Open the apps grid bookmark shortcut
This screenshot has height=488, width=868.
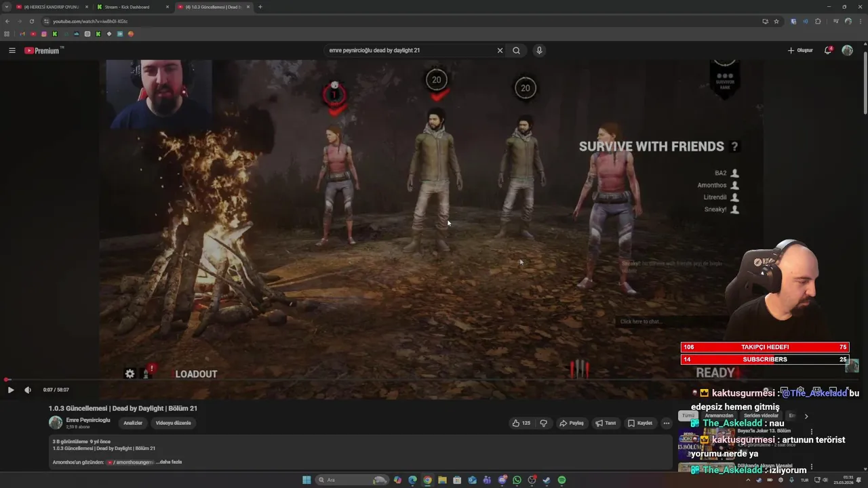(x=7, y=34)
